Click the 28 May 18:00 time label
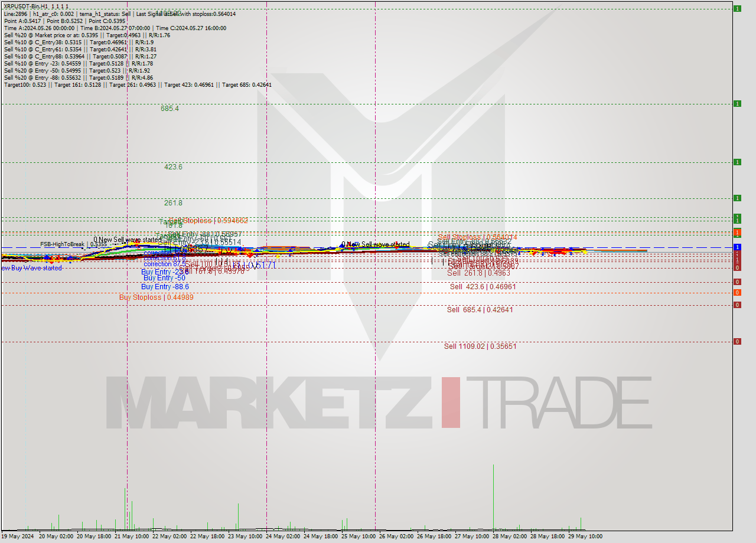The height and width of the screenshot is (543, 756). point(548,537)
